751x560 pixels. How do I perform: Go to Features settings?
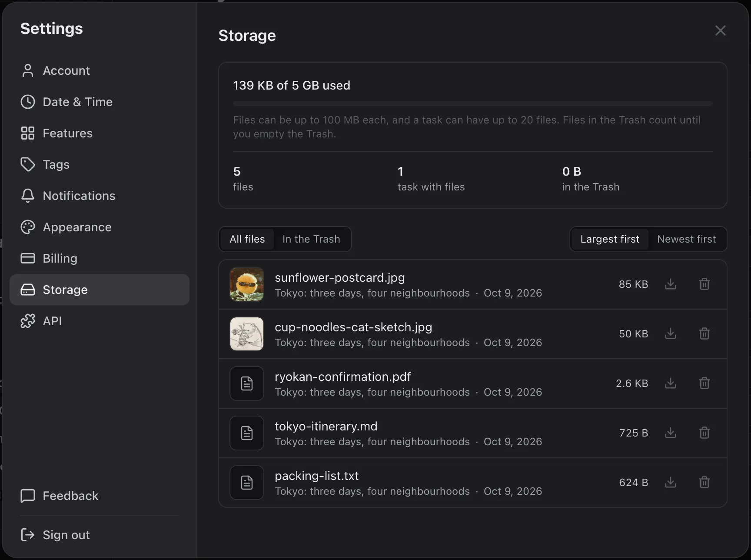(100, 133)
